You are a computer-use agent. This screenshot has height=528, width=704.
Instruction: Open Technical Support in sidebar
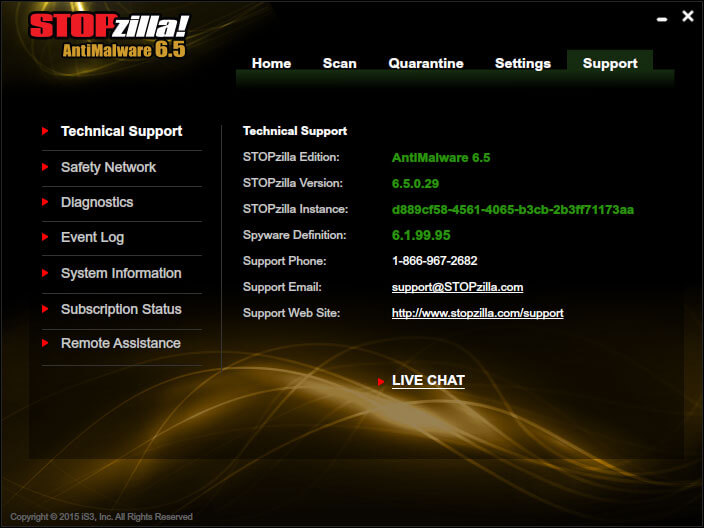pyautogui.click(x=122, y=131)
